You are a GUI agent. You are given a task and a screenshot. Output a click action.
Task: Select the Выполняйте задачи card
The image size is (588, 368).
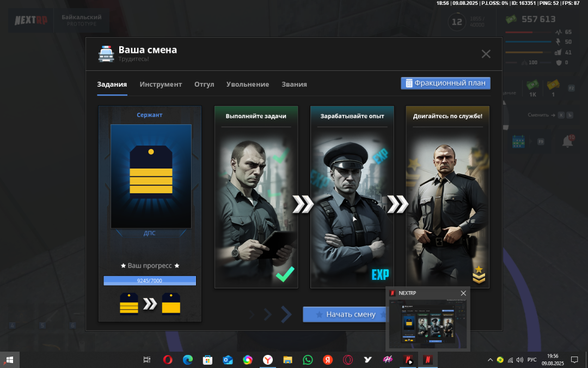tap(256, 197)
